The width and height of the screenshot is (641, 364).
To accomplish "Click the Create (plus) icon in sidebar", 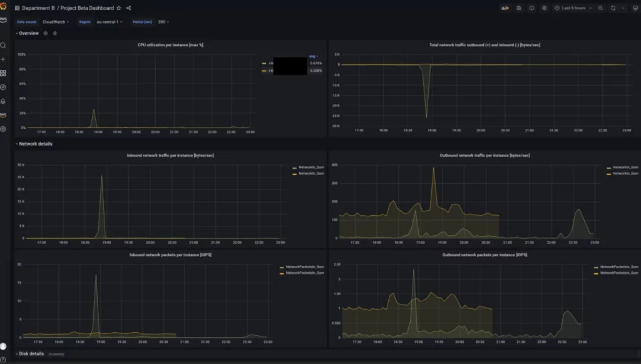I will pyautogui.click(x=4, y=61).
